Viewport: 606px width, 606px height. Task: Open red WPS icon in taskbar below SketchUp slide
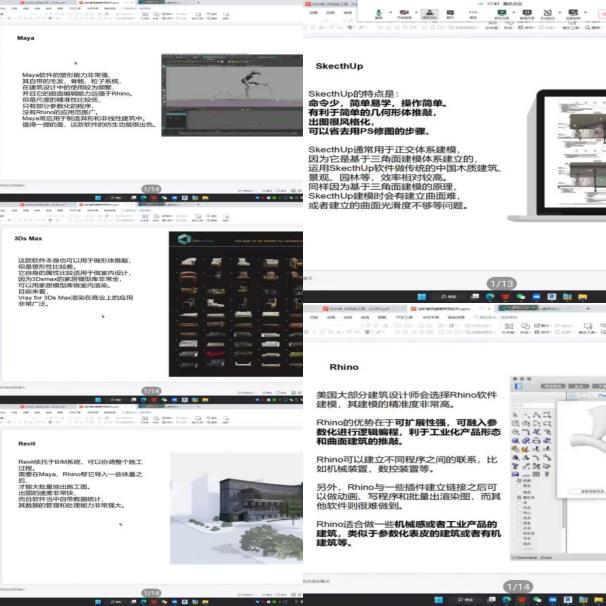[506, 297]
